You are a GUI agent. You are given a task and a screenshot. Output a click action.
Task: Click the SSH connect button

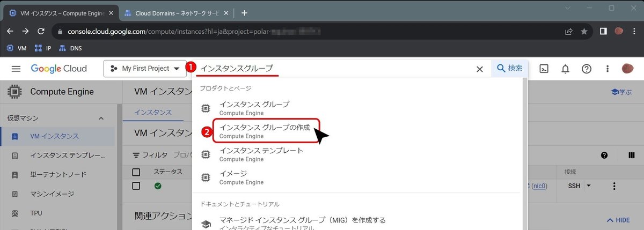tap(574, 186)
